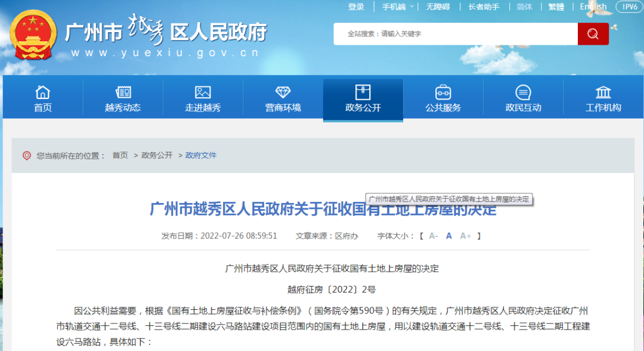Switch language to English
644x351 pixels.
click(x=593, y=7)
